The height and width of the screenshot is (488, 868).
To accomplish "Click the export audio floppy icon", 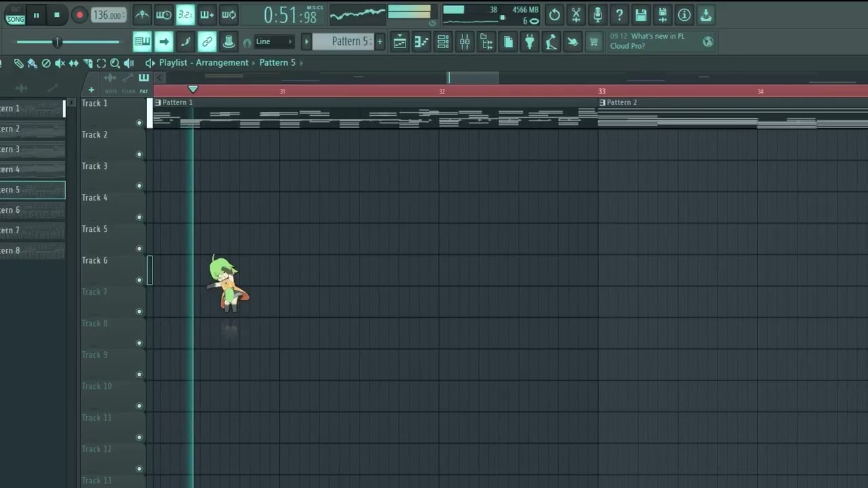I will point(663,14).
